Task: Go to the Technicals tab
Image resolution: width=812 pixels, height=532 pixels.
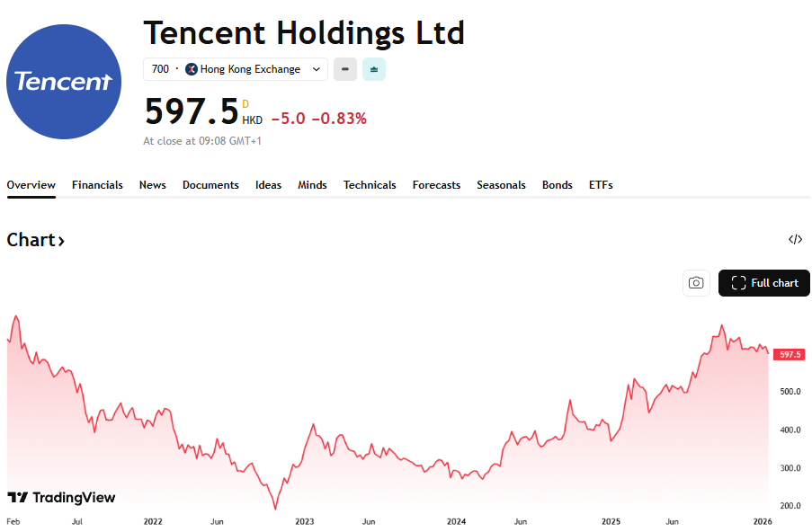Action: 370,185
